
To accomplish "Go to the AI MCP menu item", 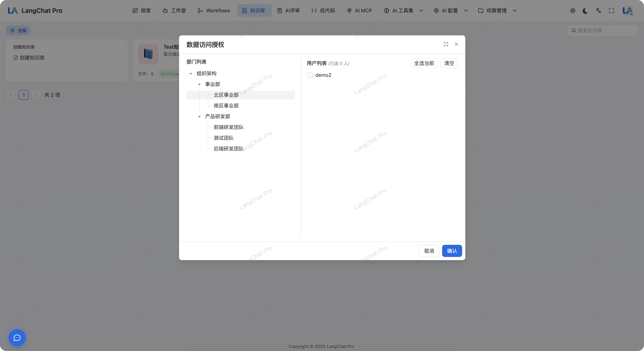I will click(359, 11).
